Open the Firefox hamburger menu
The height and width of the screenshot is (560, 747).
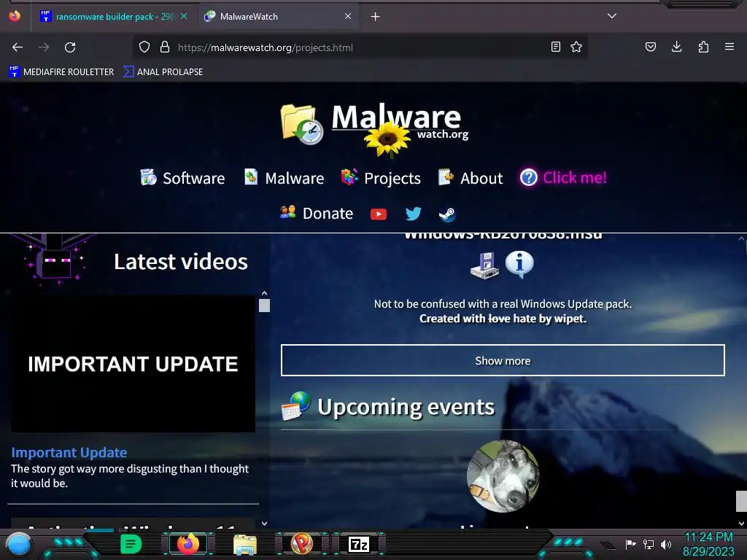click(729, 47)
